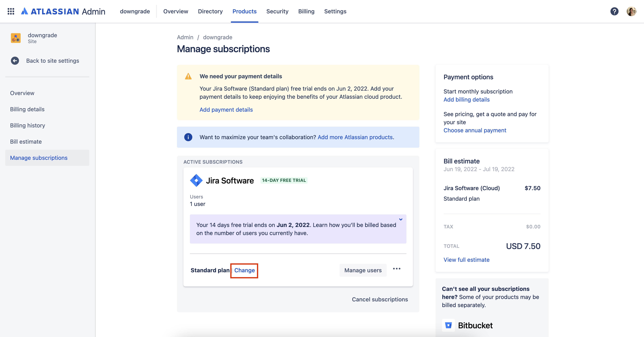This screenshot has height=337, width=644.
Task: Click downgrade in the breadcrumb
Action: click(x=217, y=37)
